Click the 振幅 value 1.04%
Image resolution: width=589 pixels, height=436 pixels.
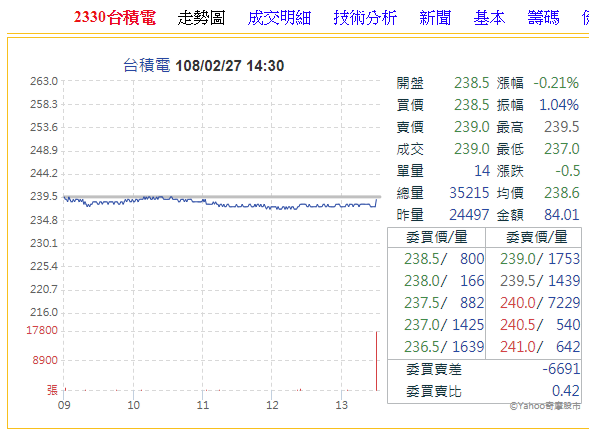tap(559, 105)
